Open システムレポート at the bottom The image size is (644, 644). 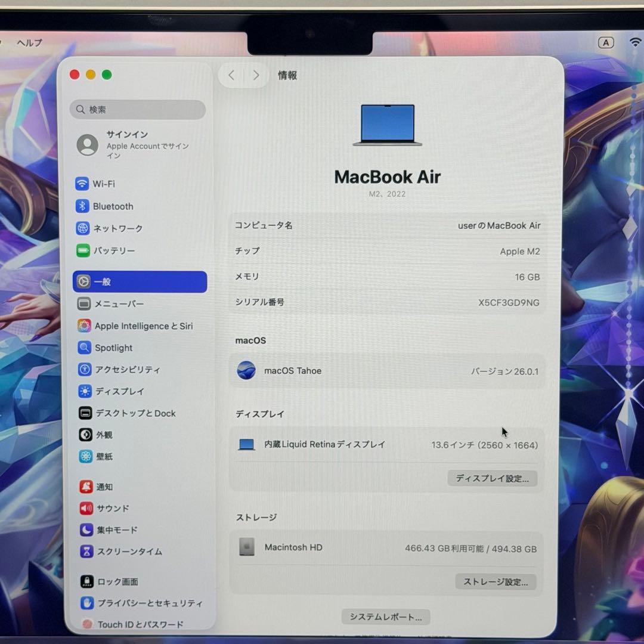tap(385, 617)
